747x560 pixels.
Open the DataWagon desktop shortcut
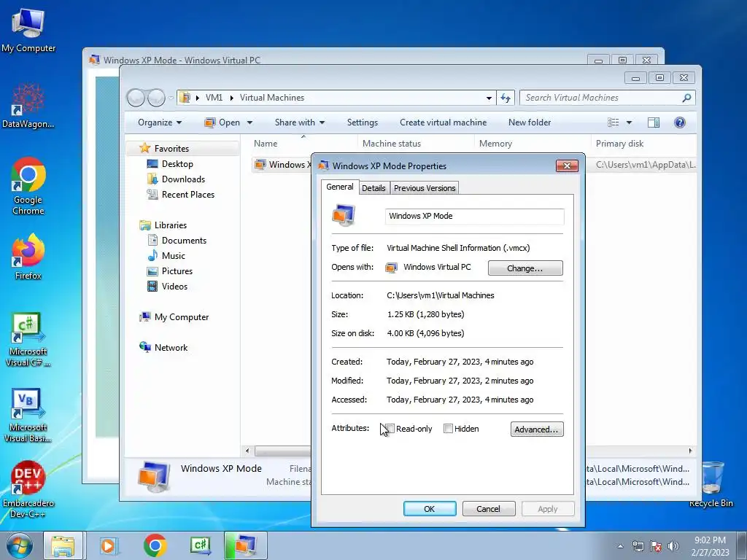[x=28, y=106]
